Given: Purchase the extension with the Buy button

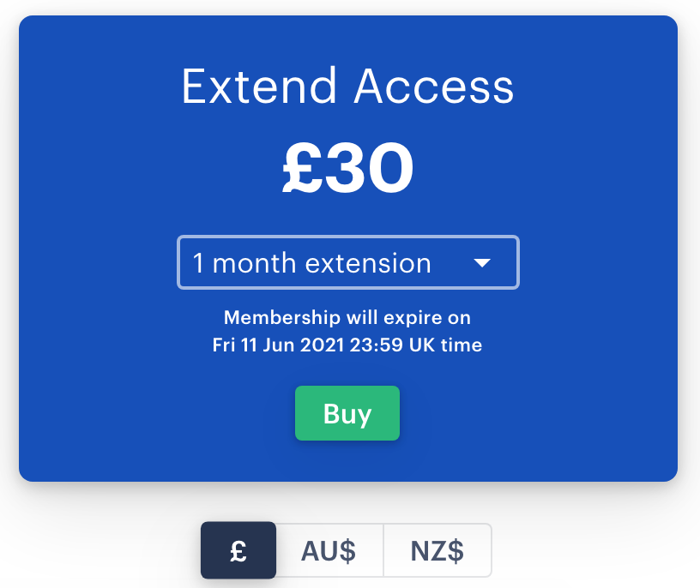Looking at the screenshot, I should click(x=347, y=413).
